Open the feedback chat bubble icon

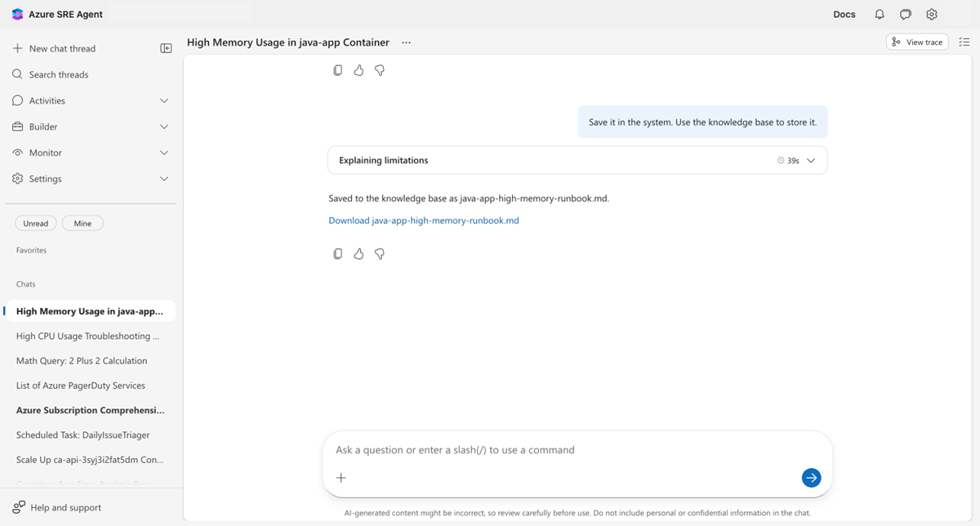point(905,14)
